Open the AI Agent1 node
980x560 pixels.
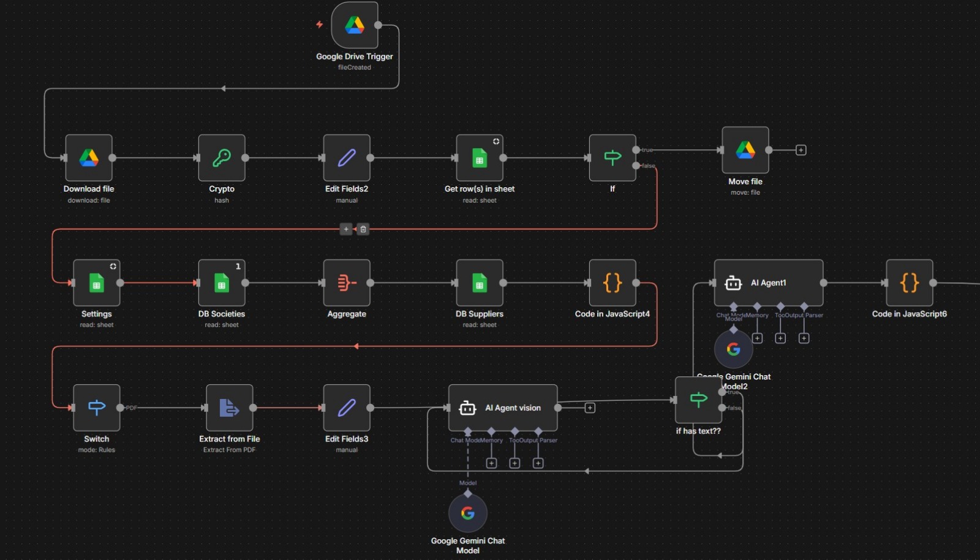pyautogui.click(x=769, y=283)
